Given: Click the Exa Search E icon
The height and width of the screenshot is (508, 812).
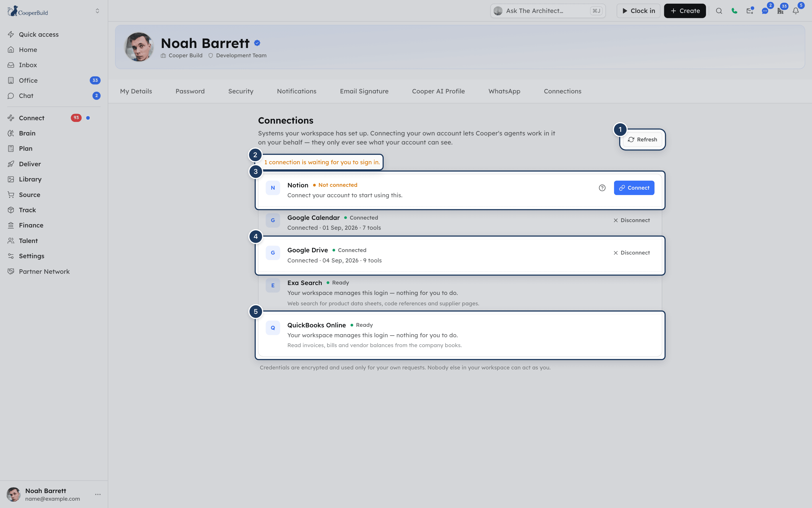Looking at the screenshot, I should click(x=273, y=285).
